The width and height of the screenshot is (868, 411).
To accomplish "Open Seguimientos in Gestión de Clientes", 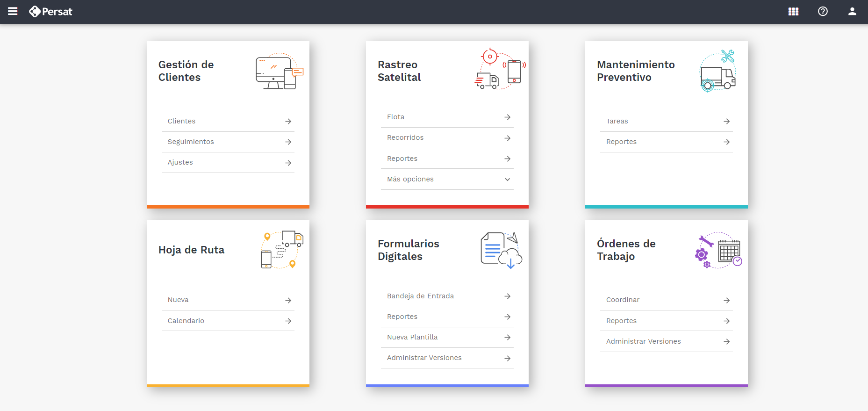I will point(228,142).
